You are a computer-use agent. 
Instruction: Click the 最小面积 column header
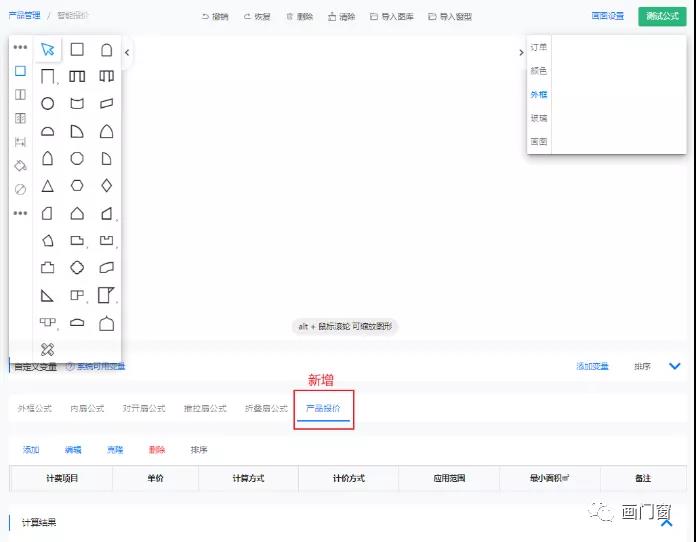549,479
